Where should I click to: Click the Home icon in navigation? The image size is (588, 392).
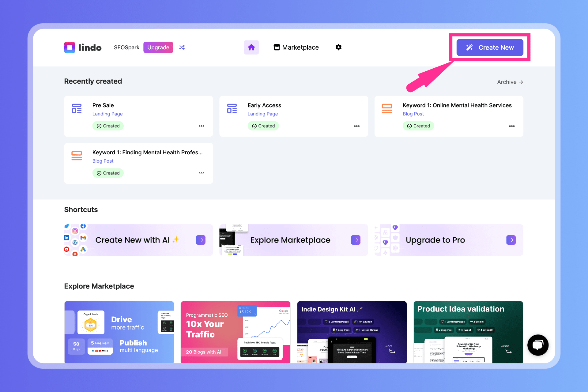251,47
